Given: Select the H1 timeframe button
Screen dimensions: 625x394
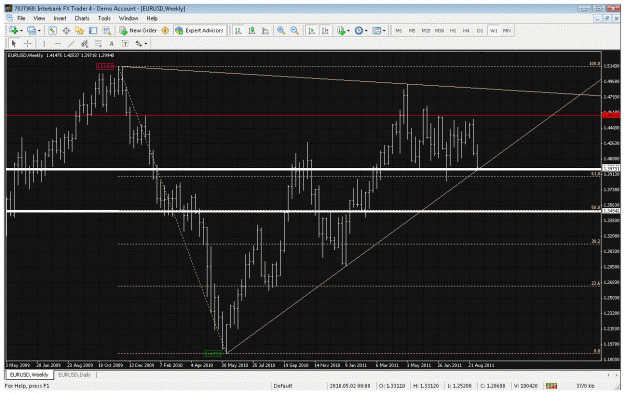Looking at the screenshot, I should coord(452,31).
